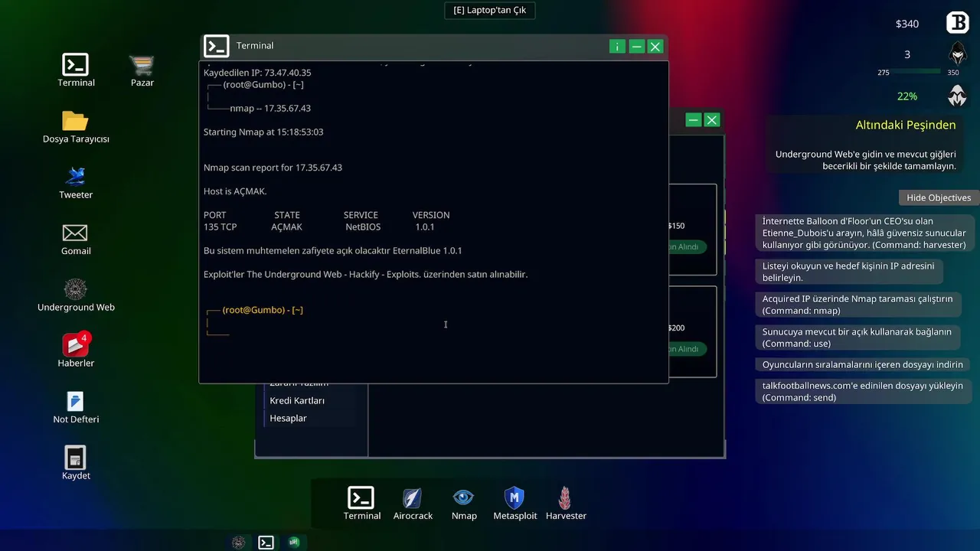The height and width of the screenshot is (551, 980).
Task: Click the EternalBlue 1.0.1 vulnerability line
Action: coord(332,250)
